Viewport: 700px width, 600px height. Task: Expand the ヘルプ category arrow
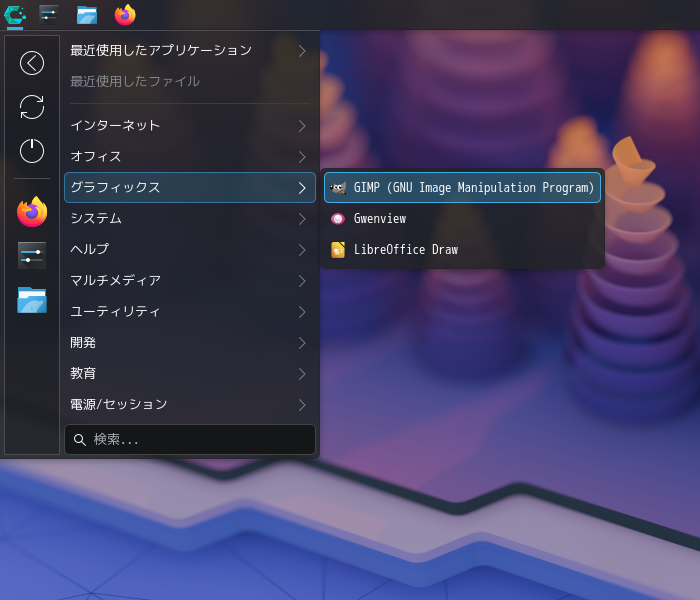click(302, 250)
